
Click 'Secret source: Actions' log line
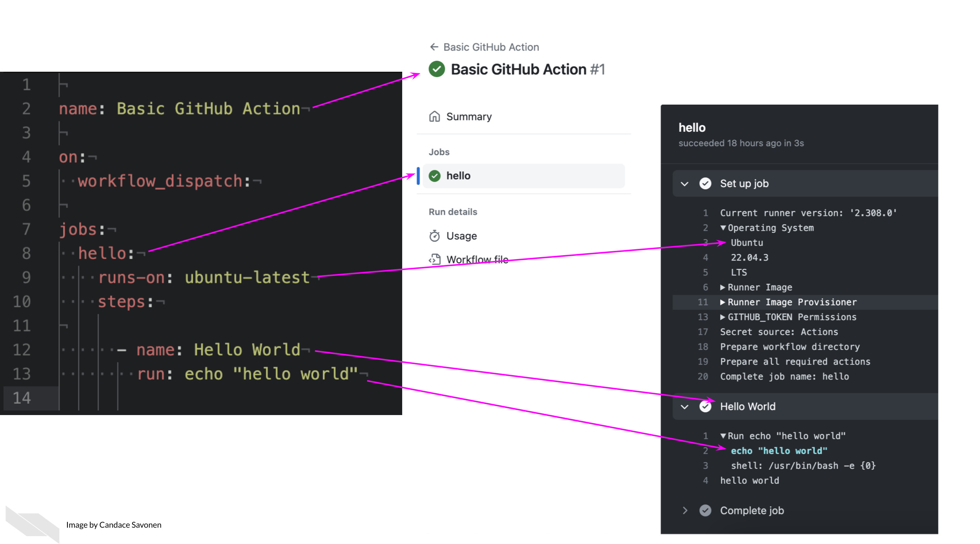point(779,332)
